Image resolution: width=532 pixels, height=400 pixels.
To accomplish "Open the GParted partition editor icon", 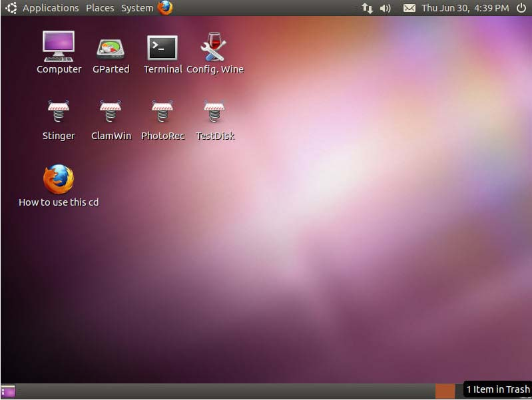I will (x=111, y=50).
